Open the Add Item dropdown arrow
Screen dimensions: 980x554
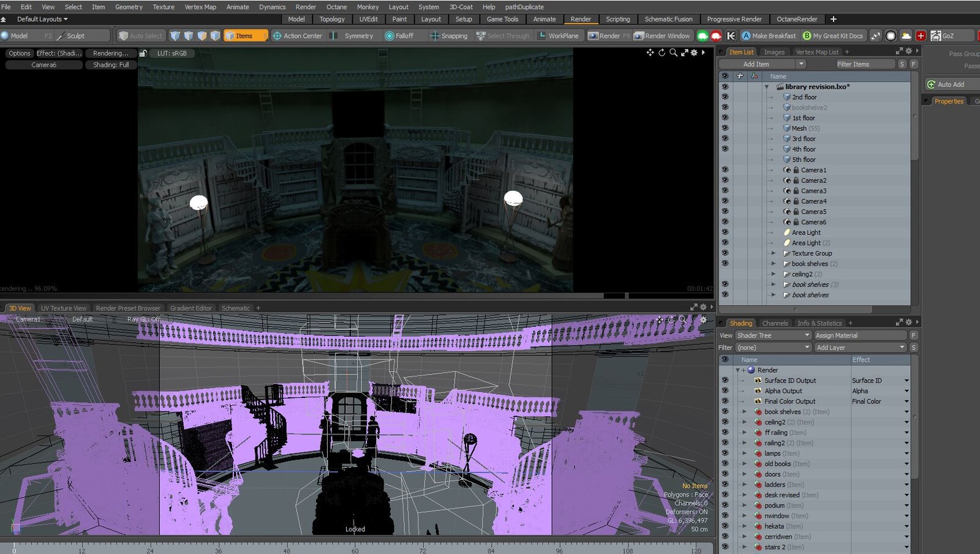coord(801,64)
